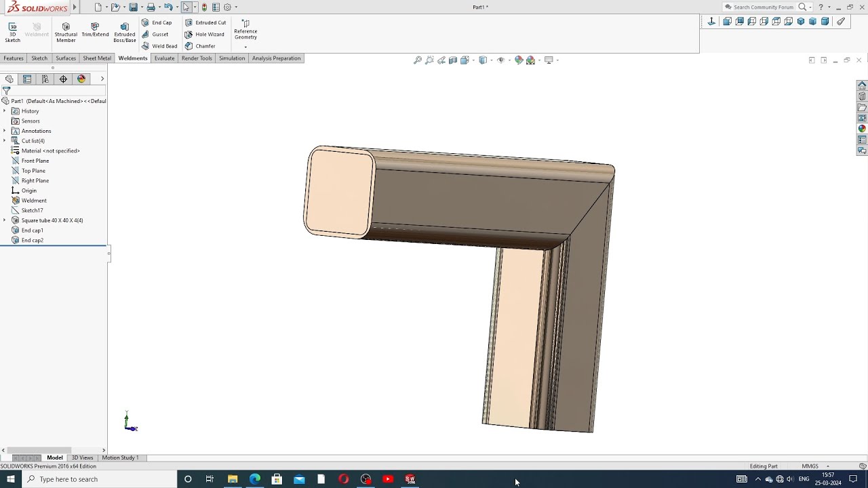Apply a Chamfer

click(200, 46)
